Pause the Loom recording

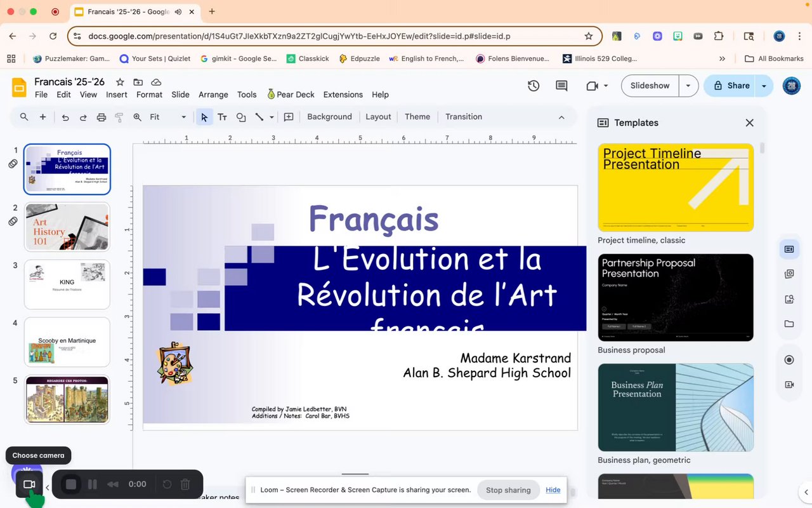(93, 485)
